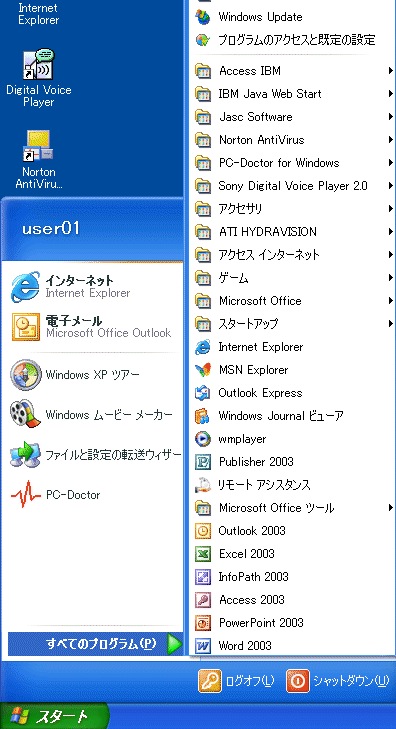396x729 pixels.
Task: Expand the ATI HYDRAVISION submenu arrow
Action: tap(391, 232)
